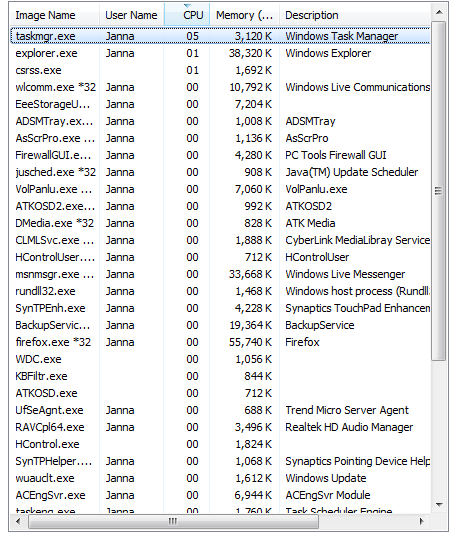
Task: Click the Trend Micro Server Agent description
Action: (x=347, y=410)
